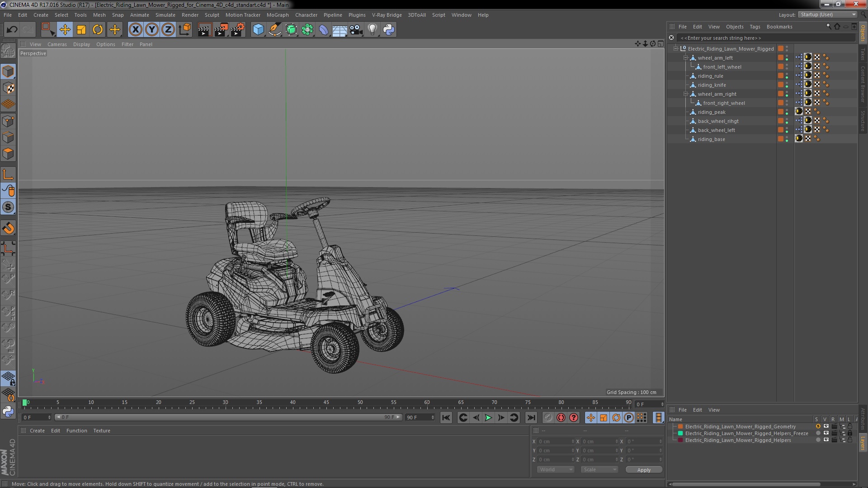This screenshot has height=488, width=868.
Task: Select back_wheel_left object
Action: point(716,130)
